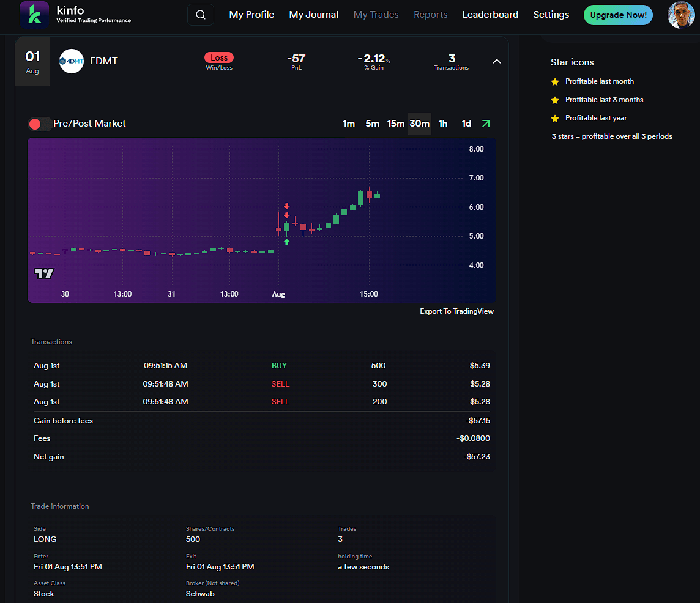700x603 pixels.
Task: Click Export To TradingView link
Action: [456, 311]
